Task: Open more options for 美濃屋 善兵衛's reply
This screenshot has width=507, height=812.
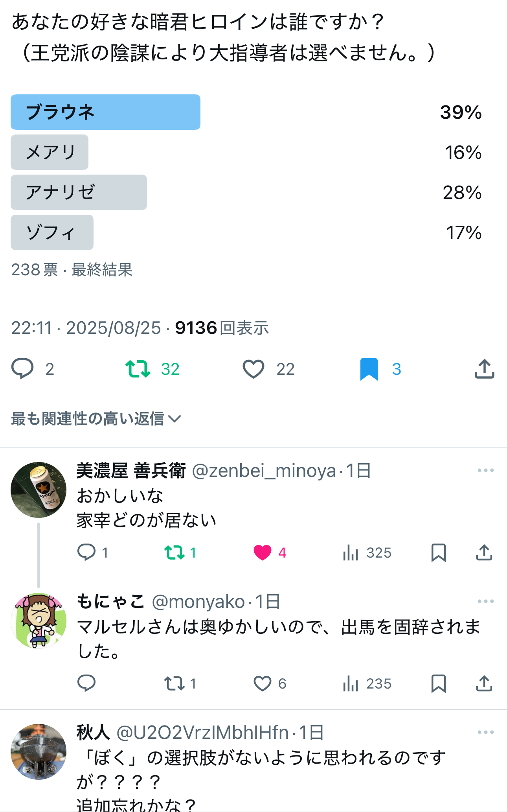Action: pos(485,471)
